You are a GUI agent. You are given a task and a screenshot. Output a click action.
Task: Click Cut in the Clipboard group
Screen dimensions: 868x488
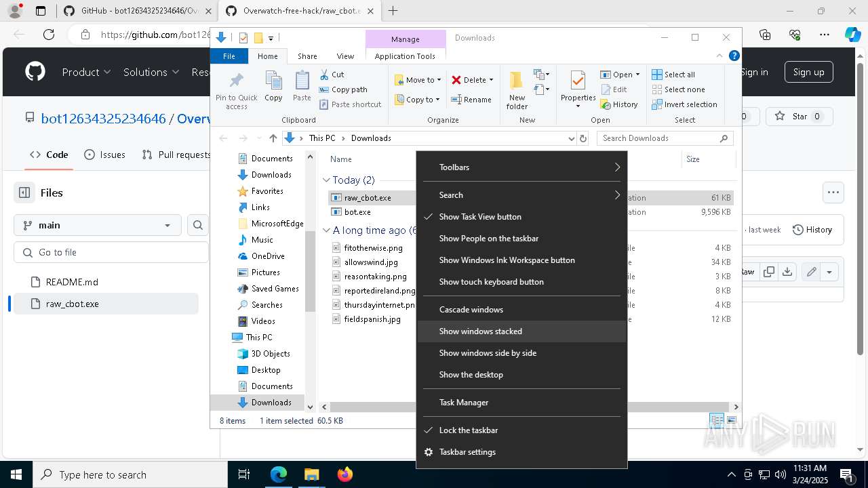tap(332, 75)
